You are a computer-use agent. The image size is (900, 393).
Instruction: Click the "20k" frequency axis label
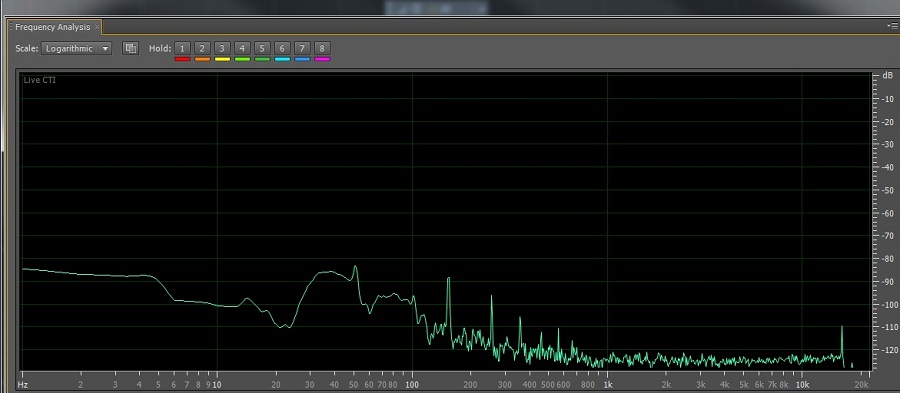pos(862,385)
